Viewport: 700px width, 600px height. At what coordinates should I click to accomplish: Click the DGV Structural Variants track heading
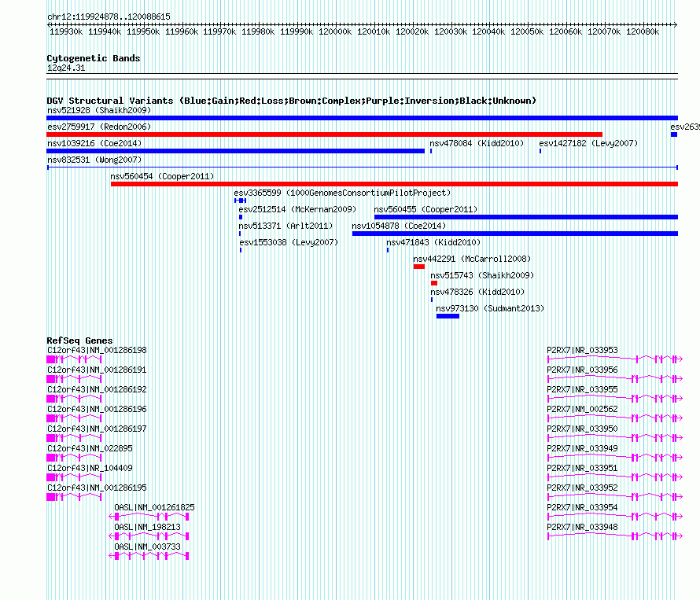[292, 101]
